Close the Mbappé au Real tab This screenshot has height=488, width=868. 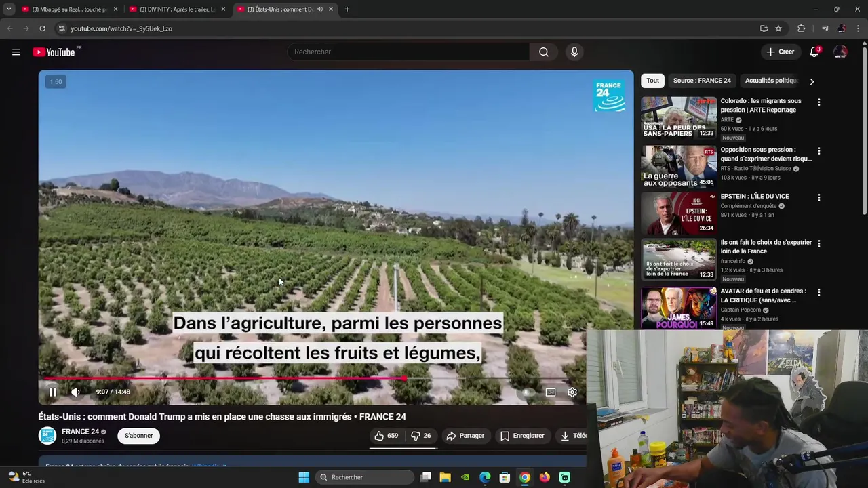pyautogui.click(x=115, y=9)
